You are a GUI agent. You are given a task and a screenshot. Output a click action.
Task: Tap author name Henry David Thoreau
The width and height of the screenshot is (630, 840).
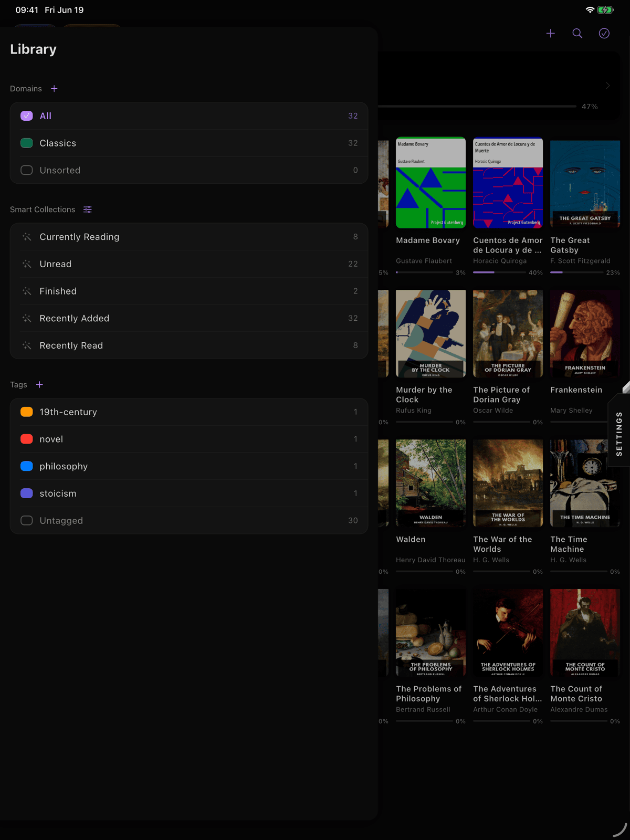[x=430, y=560]
